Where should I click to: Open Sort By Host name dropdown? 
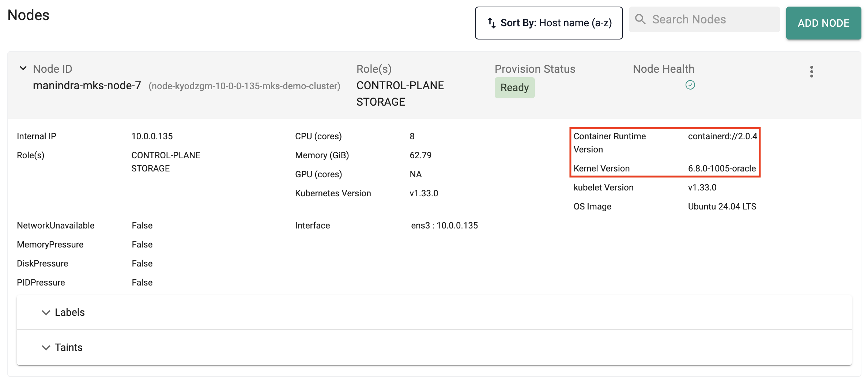tap(548, 23)
